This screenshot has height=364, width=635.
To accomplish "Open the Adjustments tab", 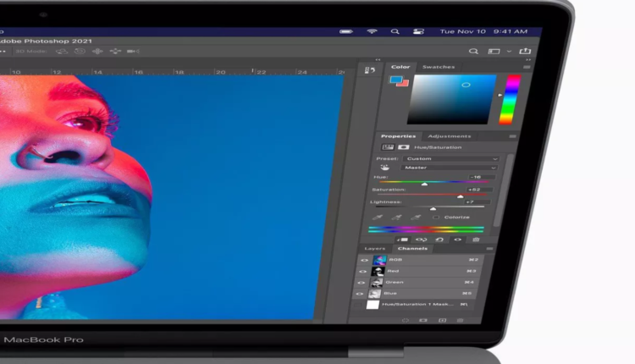I will 448,136.
